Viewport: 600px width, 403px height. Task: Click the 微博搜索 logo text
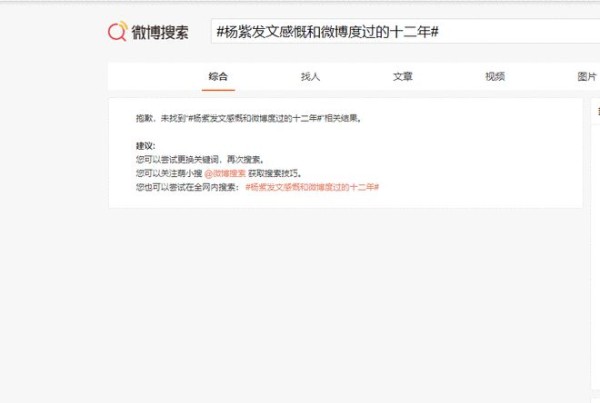(x=160, y=32)
